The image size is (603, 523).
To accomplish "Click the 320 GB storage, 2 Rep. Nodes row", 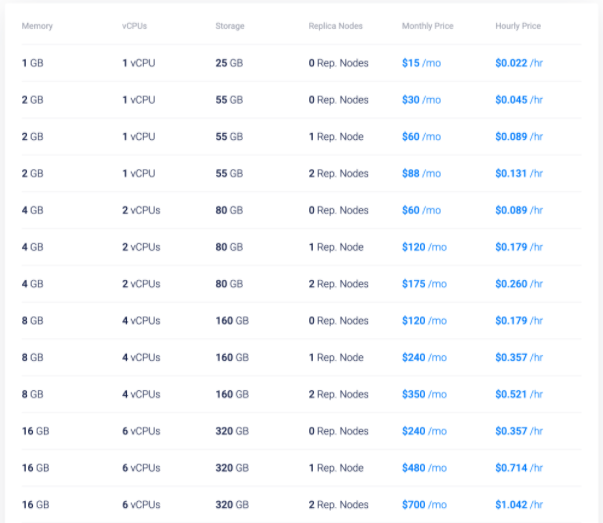I will [301, 505].
